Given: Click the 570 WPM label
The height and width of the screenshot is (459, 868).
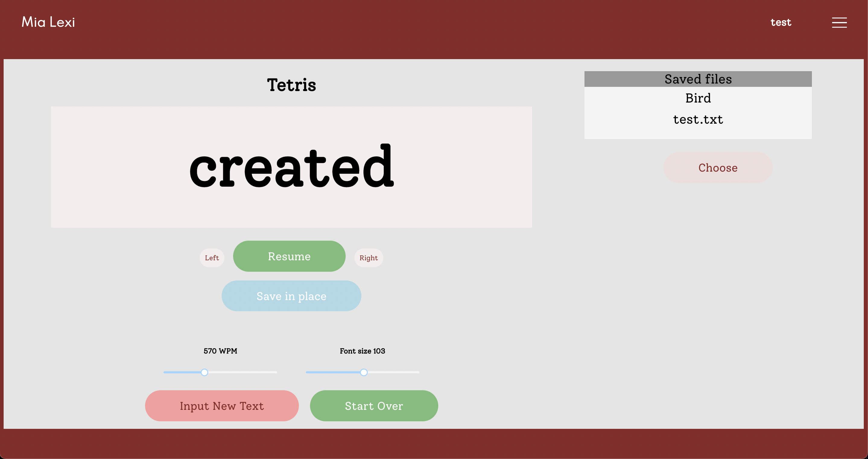Looking at the screenshot, I should tap(220, 351).
